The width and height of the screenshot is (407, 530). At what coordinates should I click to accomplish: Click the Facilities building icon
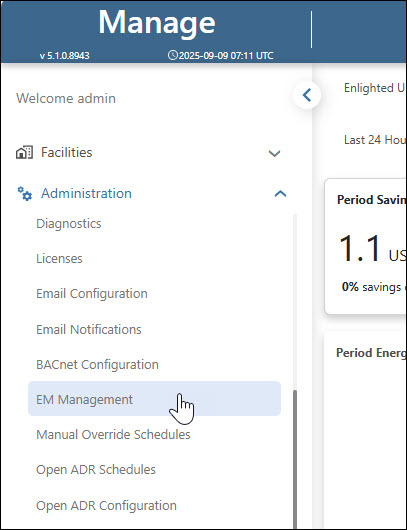(24, 152)
